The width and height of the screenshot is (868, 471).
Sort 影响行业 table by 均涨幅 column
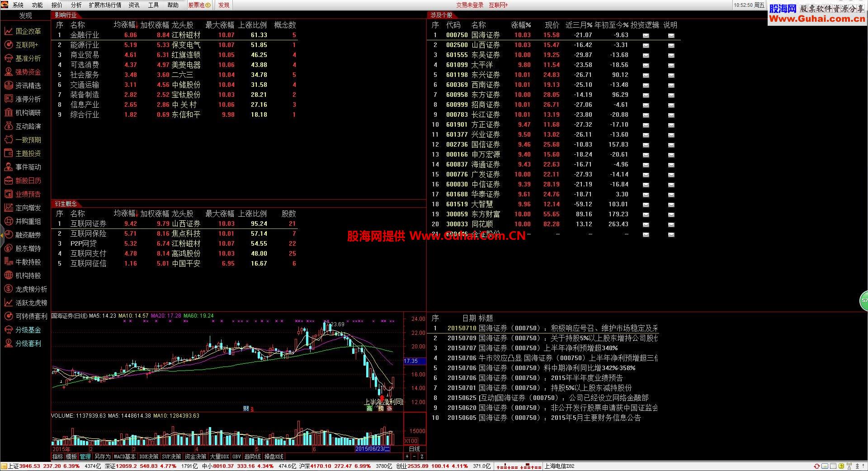(126, 25)
